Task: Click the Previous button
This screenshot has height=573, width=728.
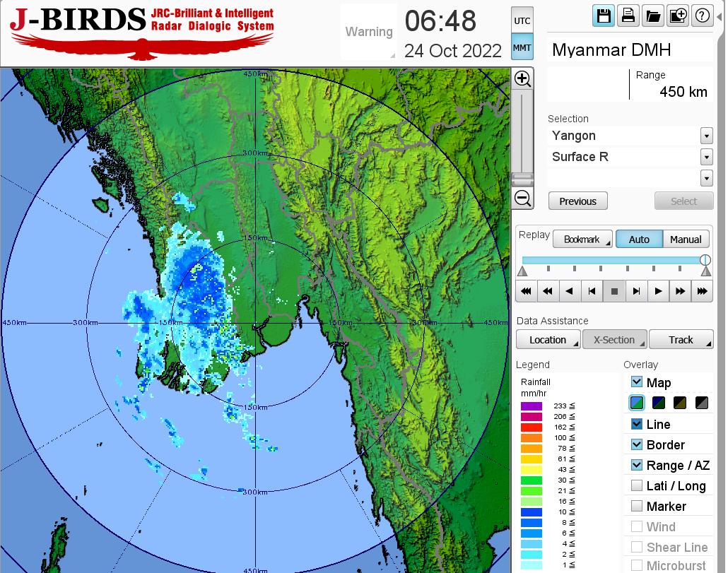Action: [x=577, y=201]
